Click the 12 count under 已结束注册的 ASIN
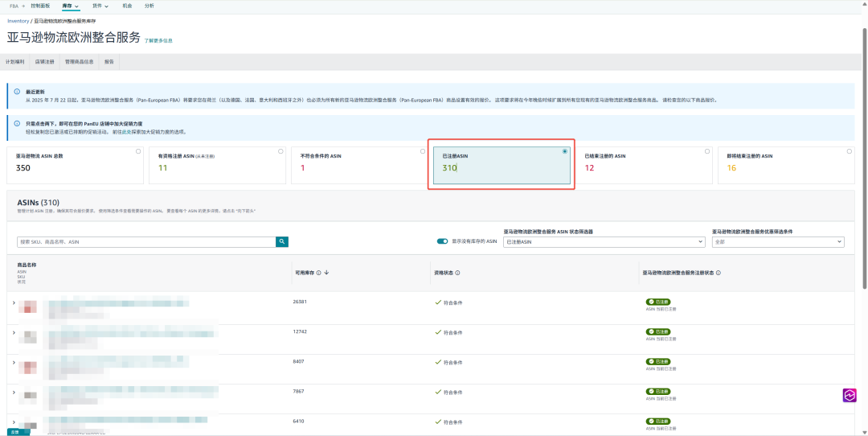 [589, 168]
